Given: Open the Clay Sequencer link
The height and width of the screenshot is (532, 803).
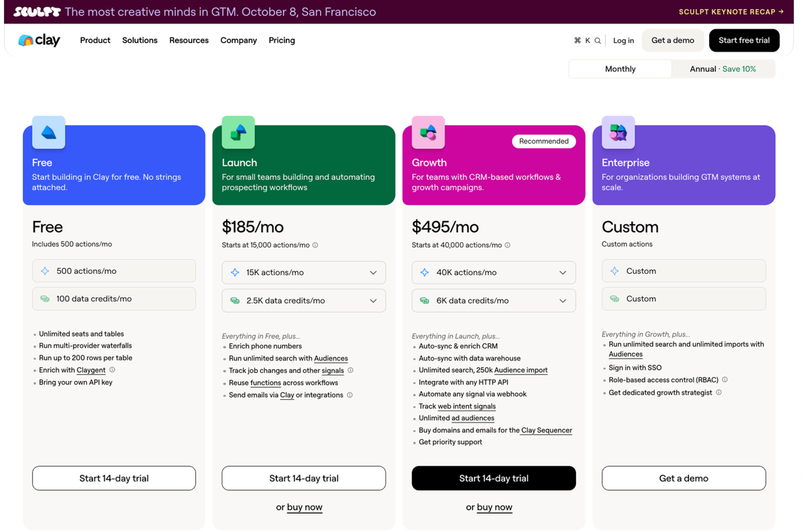Looking at the screenshot, I should click(547, 430).
